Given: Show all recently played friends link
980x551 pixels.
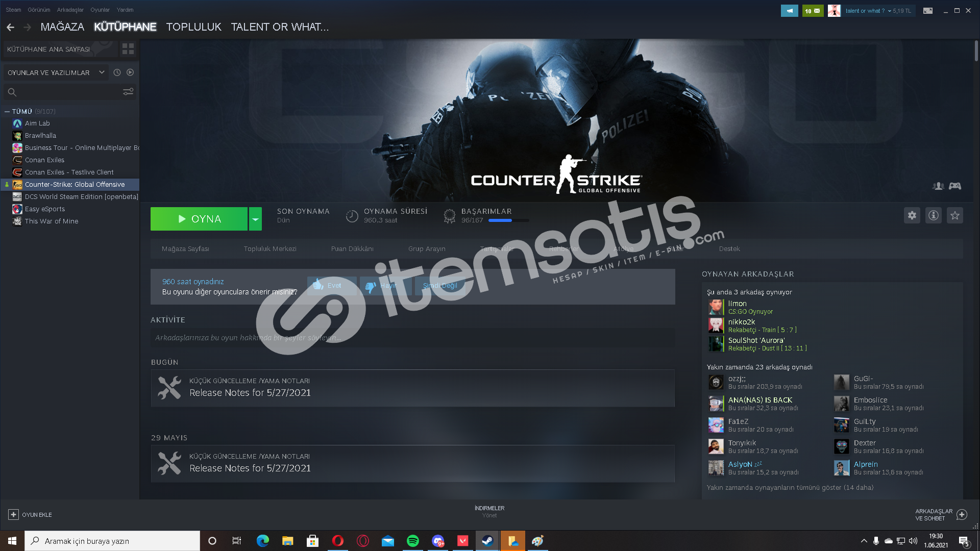Looking at the screenshot, I should 790,488.
